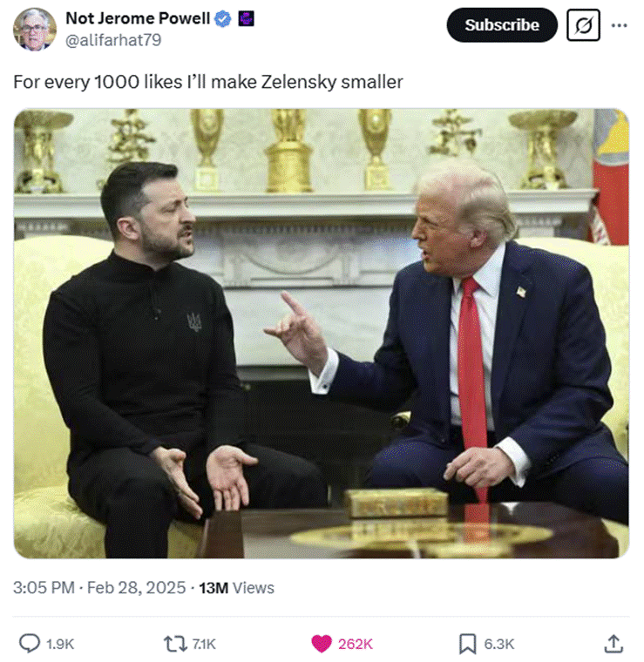The width and height of the screenshot is (644, 662).
Task: Click the 1.9K replies count
Action: pos(60,645)
